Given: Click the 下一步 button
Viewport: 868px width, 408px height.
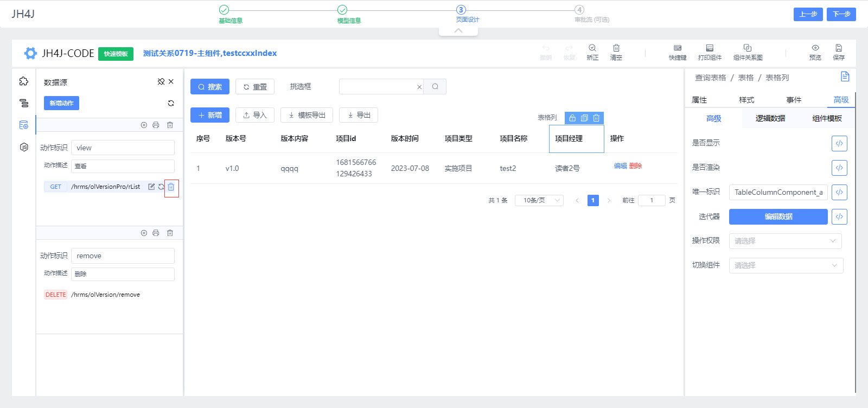Looking at the screenshot, I should (841, 14).
